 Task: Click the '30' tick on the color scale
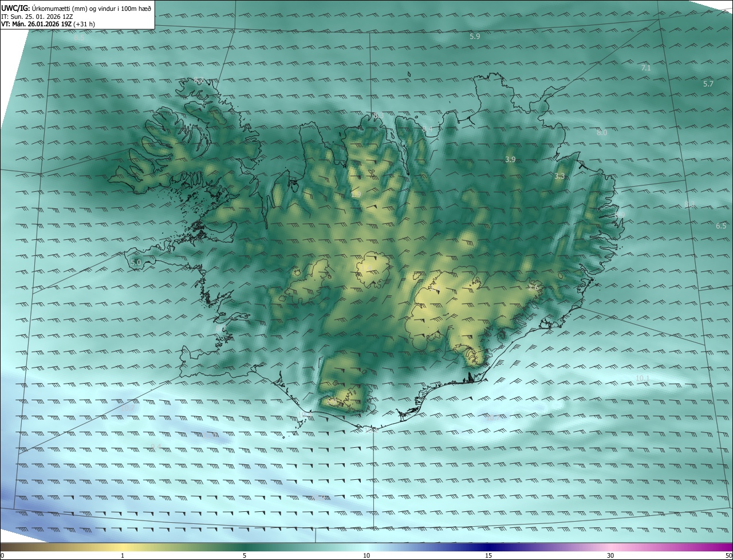coord(610,555)
